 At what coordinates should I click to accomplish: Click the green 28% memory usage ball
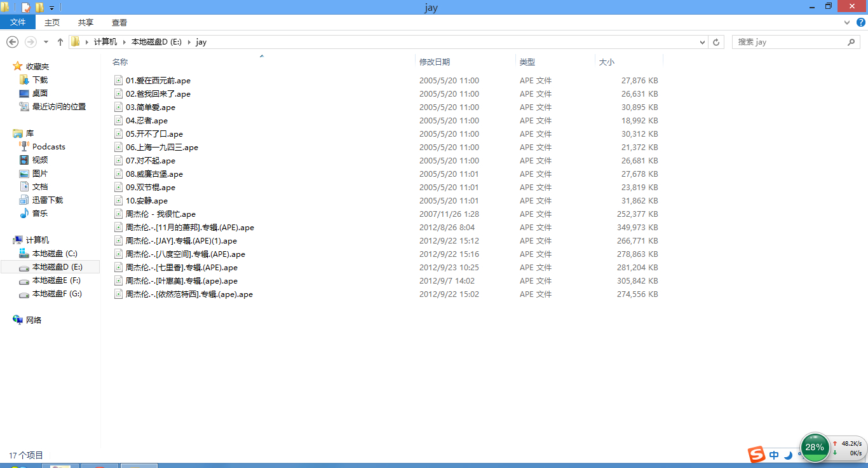coord(815,447)
